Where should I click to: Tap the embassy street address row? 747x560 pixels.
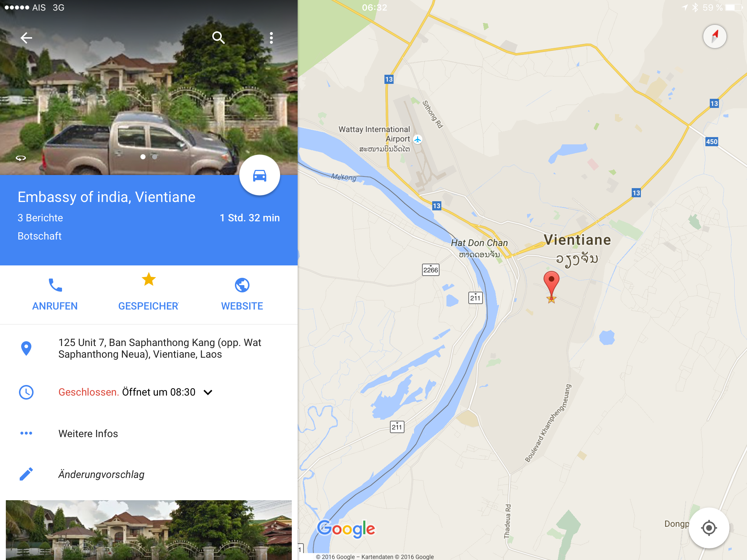(149, 348)
